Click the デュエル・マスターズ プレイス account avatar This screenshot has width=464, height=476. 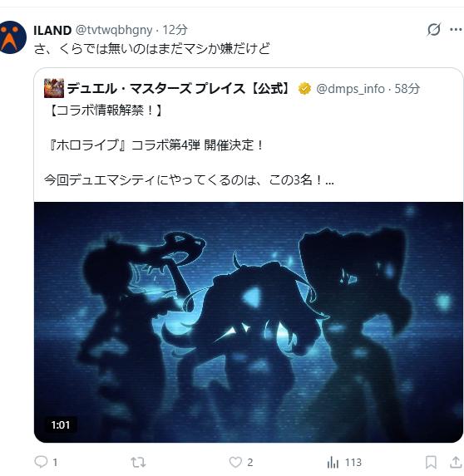54,88
